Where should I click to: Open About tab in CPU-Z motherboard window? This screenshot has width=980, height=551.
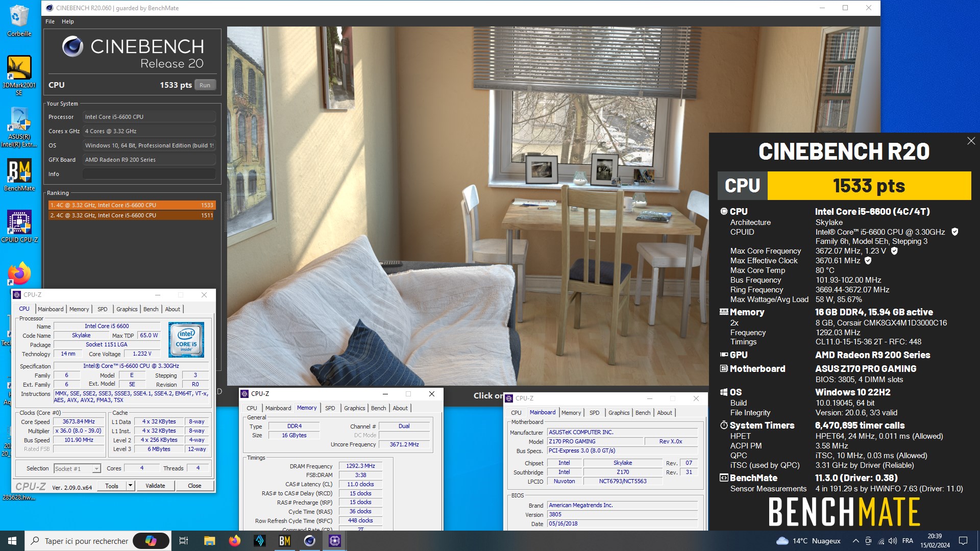pyautogui.click(x=665, y=413)
